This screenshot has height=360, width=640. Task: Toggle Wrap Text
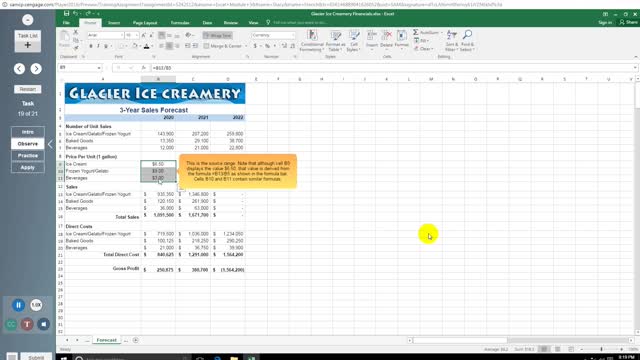point(218,36)
